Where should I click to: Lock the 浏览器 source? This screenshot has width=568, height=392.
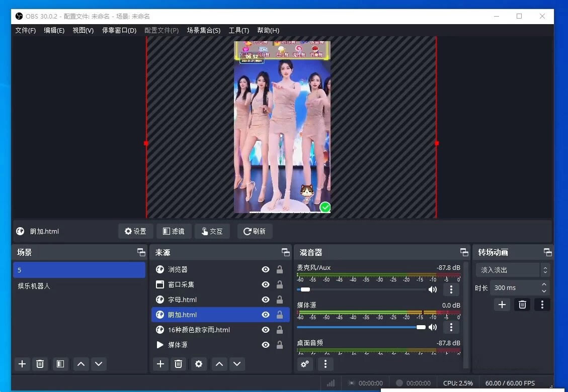point(280,269)
